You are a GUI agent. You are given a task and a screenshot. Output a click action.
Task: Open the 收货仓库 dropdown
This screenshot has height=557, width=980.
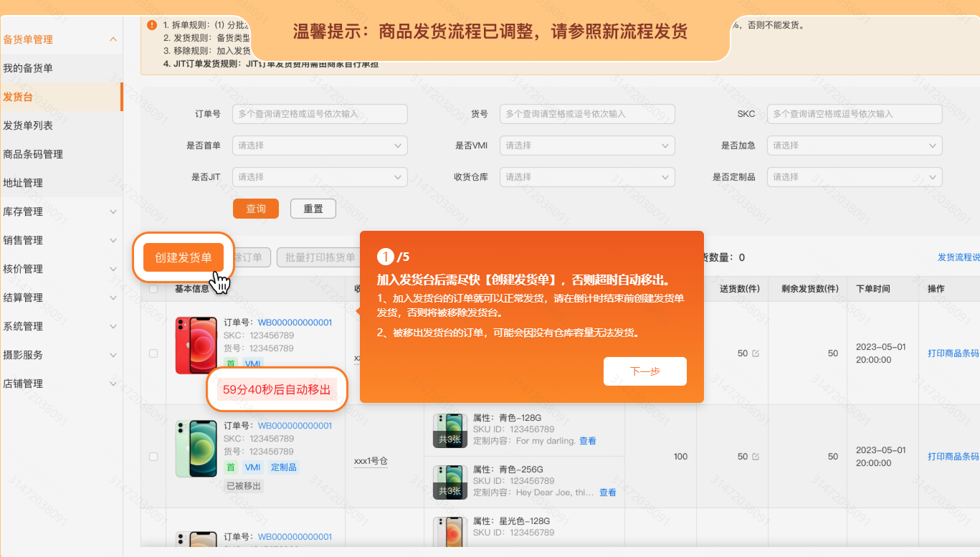point(587,177)
